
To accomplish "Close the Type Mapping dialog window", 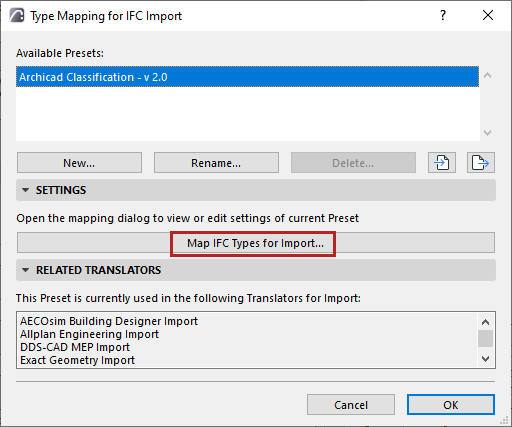I will coord(488,15).
